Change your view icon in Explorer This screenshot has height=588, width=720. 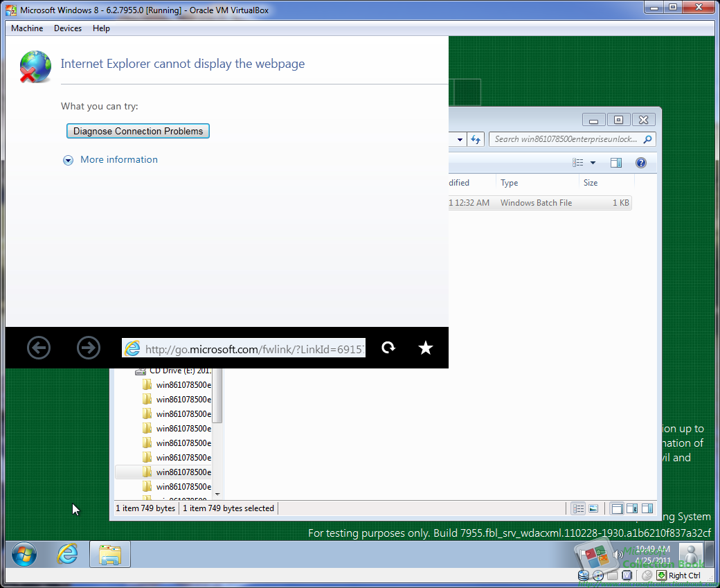coord(577,163)
